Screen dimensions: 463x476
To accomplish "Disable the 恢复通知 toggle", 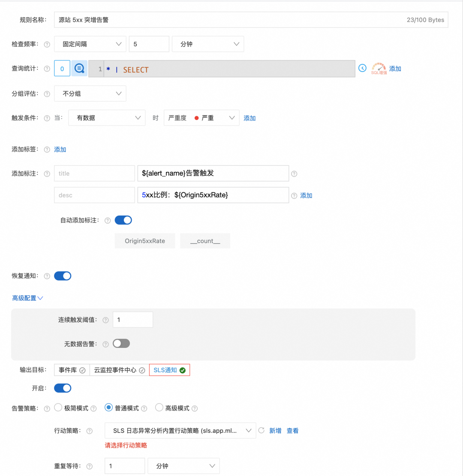I will [x=63, y=275].
